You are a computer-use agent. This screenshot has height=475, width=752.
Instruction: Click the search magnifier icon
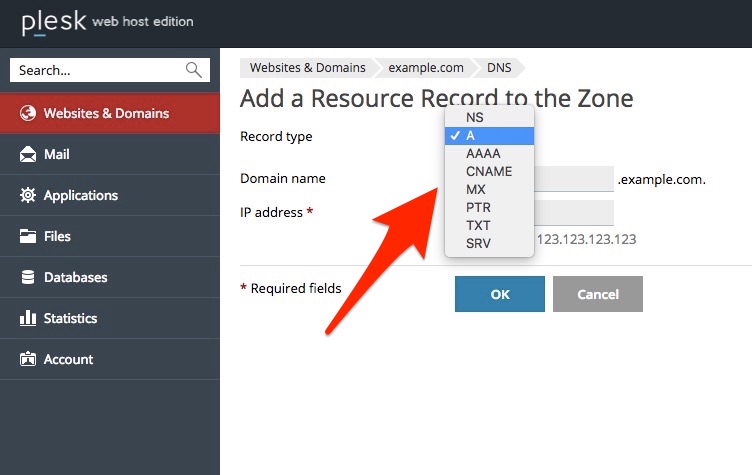tap(194, 70)
